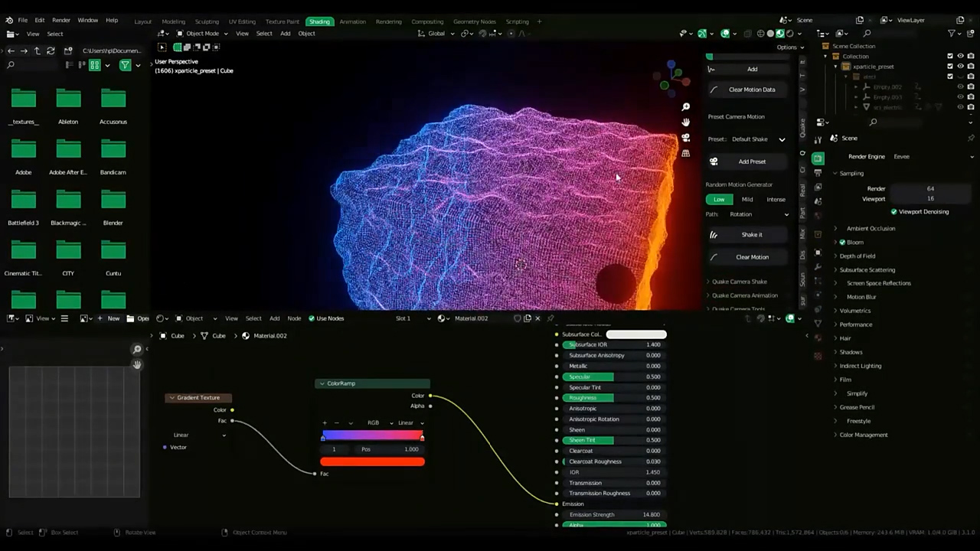980x551 pixels.
Task: Refresh the file browser list
Action: [51, 51]
